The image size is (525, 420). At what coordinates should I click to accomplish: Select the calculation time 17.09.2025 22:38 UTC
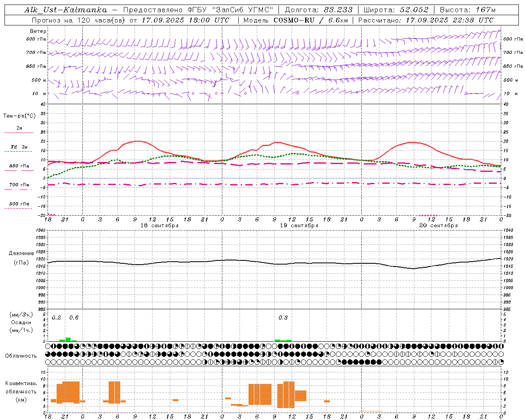pyautogui.click(x=450, y=20)
